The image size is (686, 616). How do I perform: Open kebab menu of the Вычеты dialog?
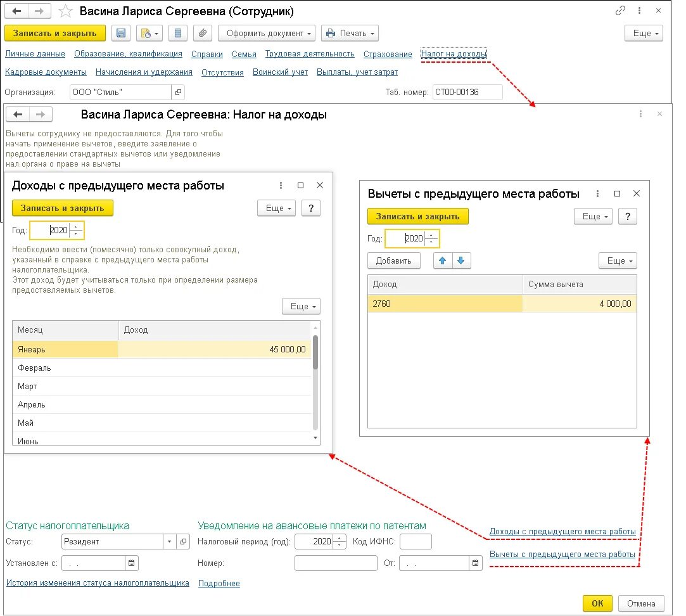click(x=597, y=193)
